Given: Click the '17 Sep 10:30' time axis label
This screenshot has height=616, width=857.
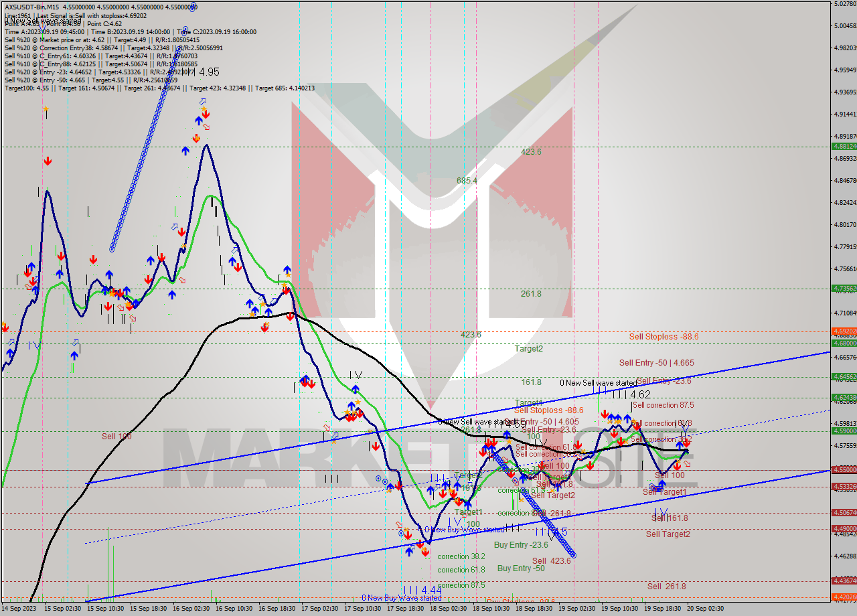Looking at the screenshot, I should tap(363, 608).
